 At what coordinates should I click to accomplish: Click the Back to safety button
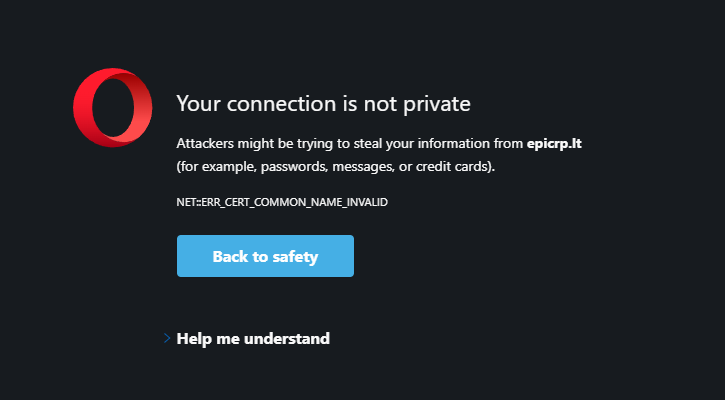(265, 256)
